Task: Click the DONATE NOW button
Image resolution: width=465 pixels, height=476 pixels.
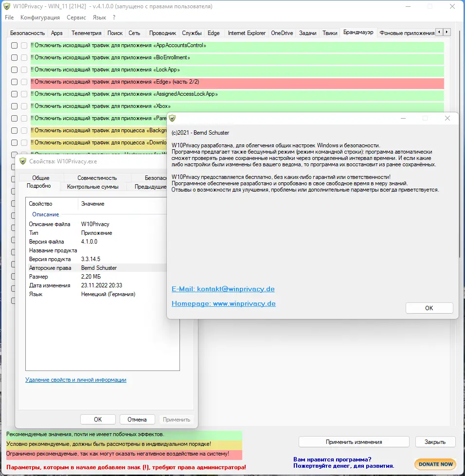Action: (x=435, y=464)
